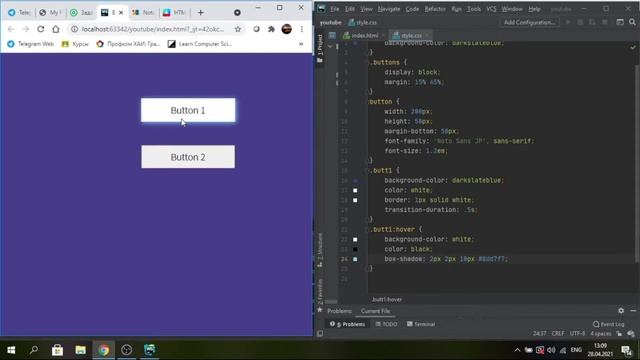The image size is (640, 360).
Task: Click 4 spaces indent setting
Action: [x=600, y=333]
